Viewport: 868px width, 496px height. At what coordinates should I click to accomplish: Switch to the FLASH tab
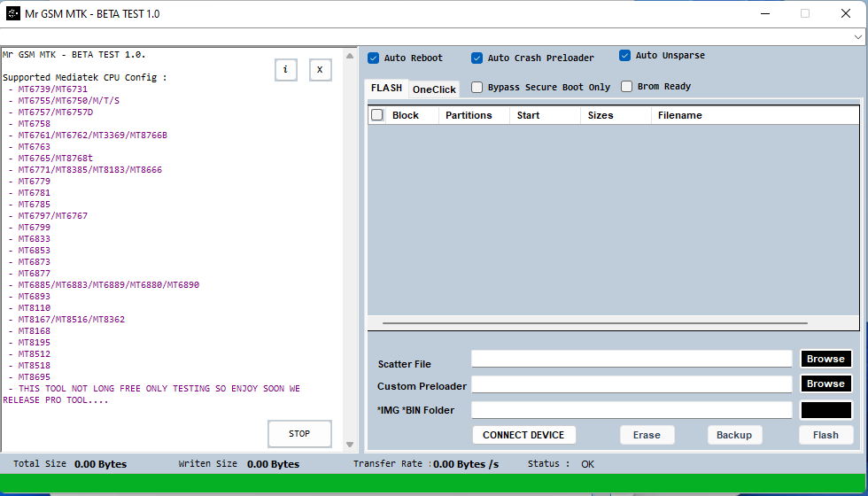click(386, 88)
